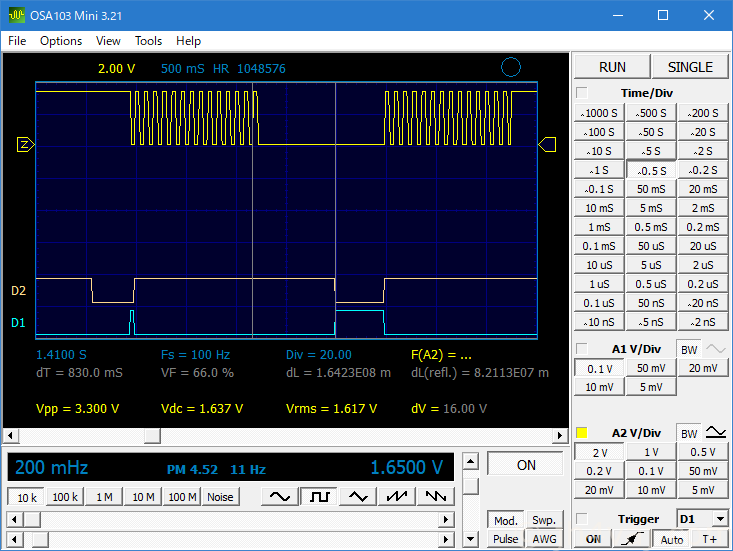Click the AWG button
This screenshot has width=733, height=551.
pos(544,539)
